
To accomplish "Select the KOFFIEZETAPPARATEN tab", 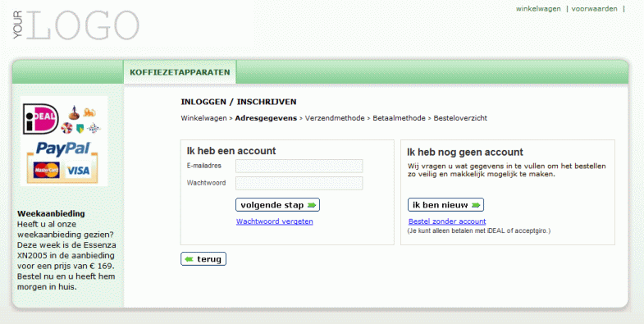I will [x=180, y=72].
